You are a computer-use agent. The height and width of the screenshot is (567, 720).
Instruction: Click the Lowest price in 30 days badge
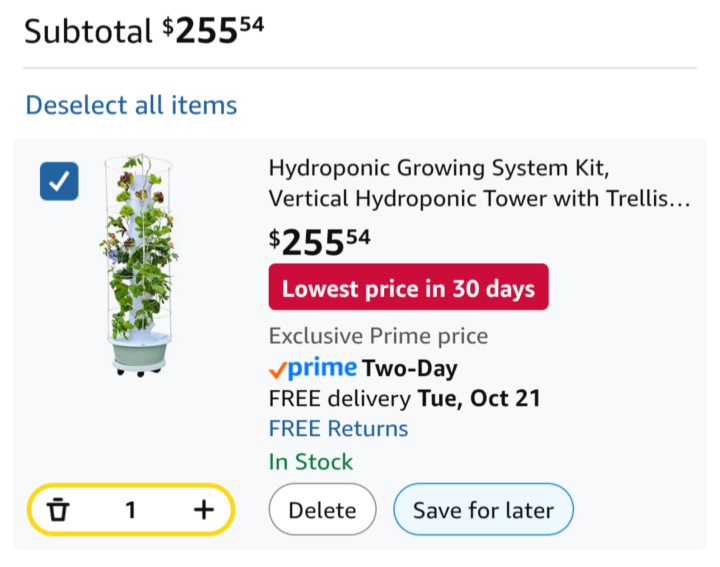(x=408, y=290)
